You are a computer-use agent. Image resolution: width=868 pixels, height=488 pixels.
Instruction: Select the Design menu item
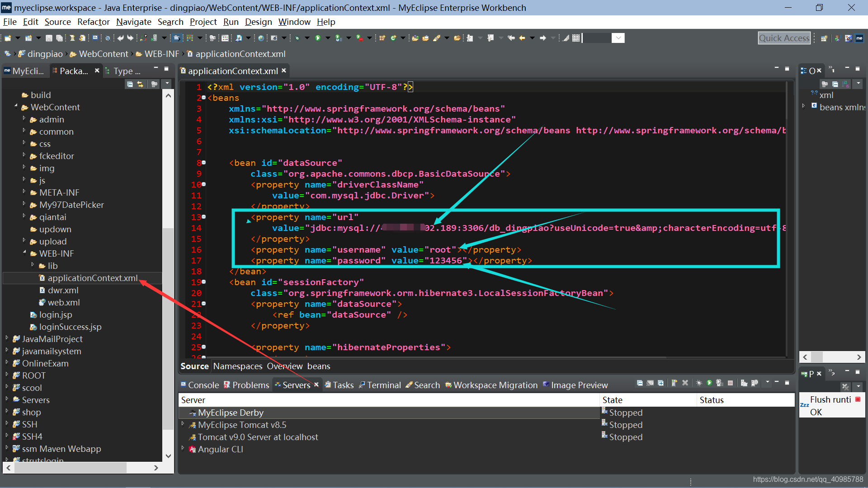259,22
